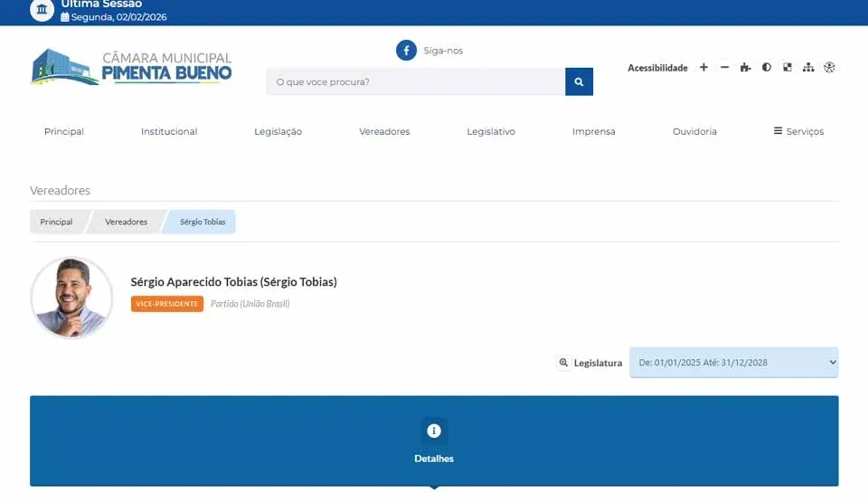Click the Principal breadcrumb link
This screenshot has width=868, height=501.
[56, 222]
